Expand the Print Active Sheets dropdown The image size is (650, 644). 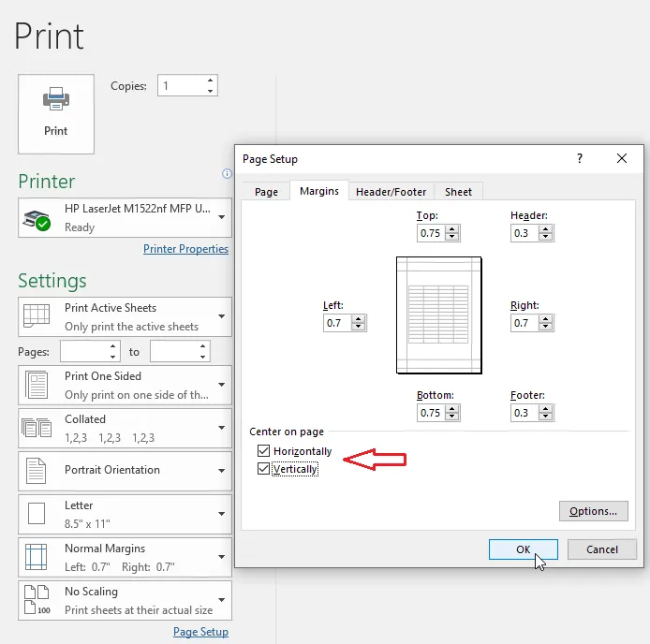tap(222, 316)
